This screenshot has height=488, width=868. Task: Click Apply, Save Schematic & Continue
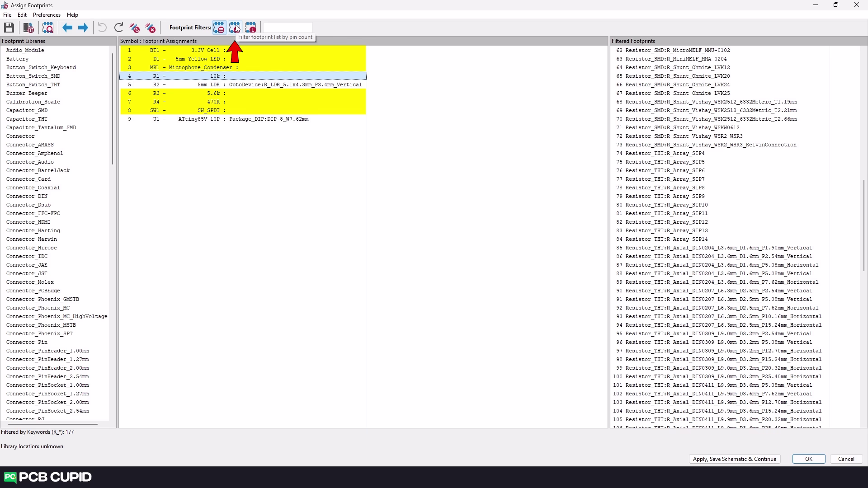pos(734,459)
